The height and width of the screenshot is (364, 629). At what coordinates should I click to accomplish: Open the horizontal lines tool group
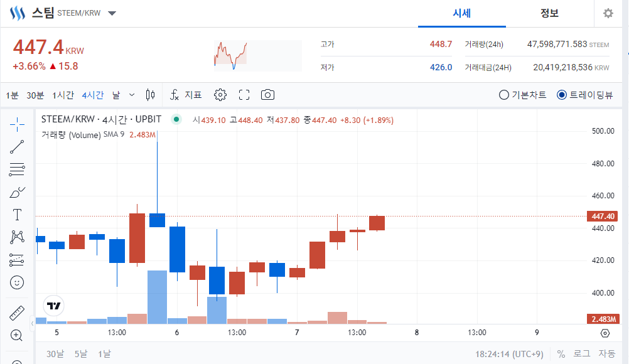(x=17, y=169)
